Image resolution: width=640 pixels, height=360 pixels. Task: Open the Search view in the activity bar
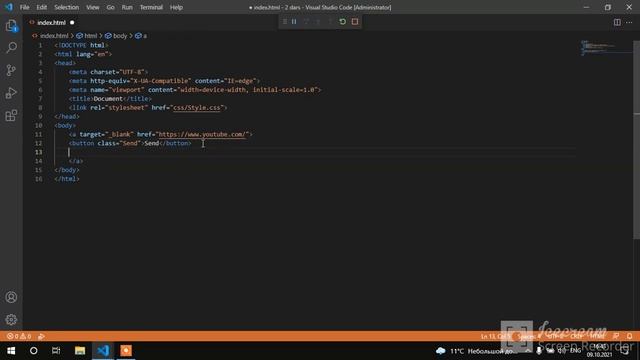(x=11, y=47)
